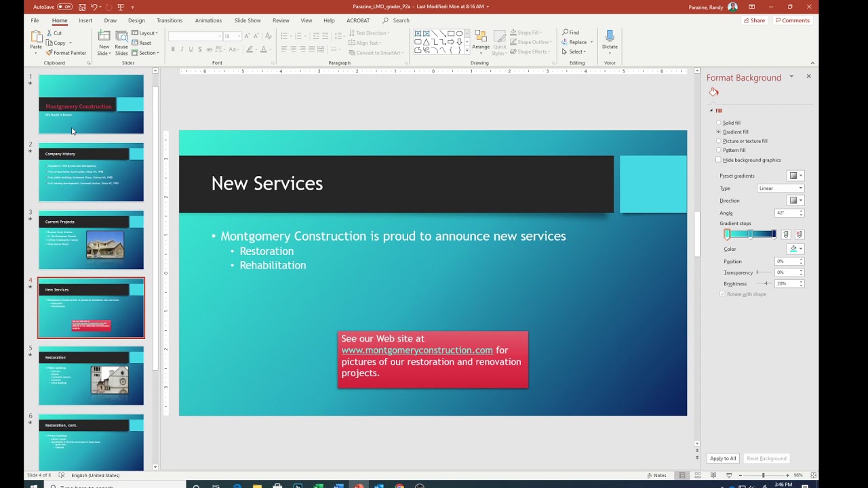
Task: Select the Solid fill option
Action: 729,123
